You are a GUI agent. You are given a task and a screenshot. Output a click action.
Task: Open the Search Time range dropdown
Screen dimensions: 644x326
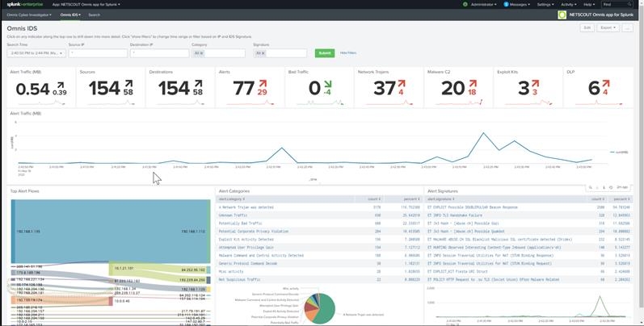pyautogui.click(x=36, y=53)
